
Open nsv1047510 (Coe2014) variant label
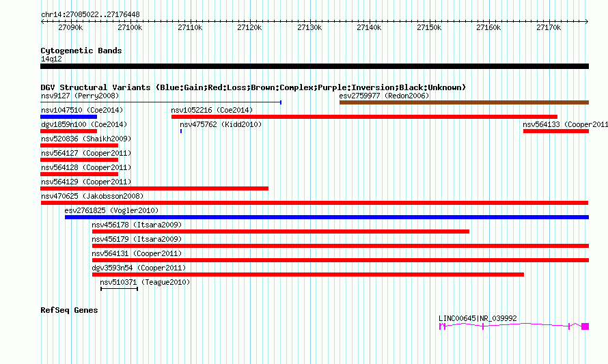point(82,110)
